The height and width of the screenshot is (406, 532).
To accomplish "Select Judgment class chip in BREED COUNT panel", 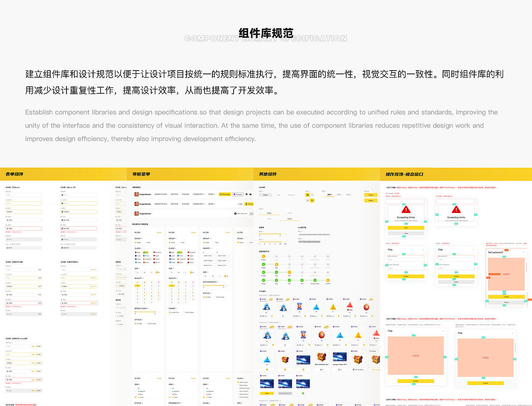I will click(x=147, y=259).
